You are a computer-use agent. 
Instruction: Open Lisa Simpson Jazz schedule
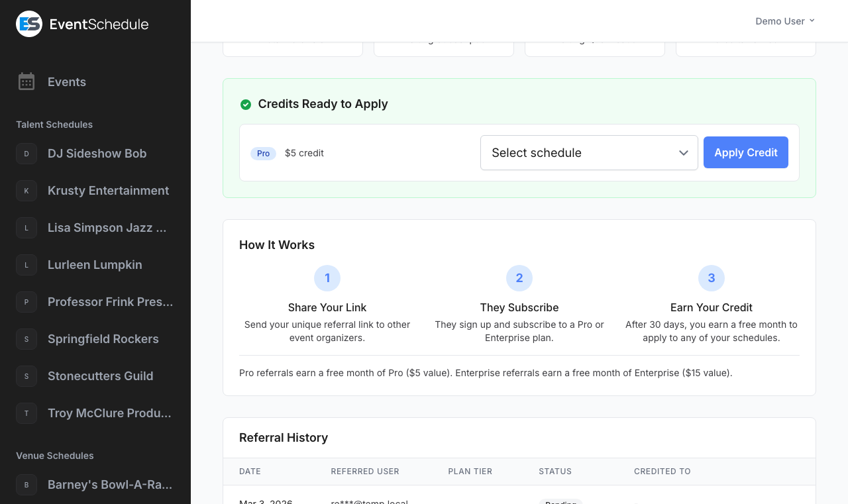107,228
